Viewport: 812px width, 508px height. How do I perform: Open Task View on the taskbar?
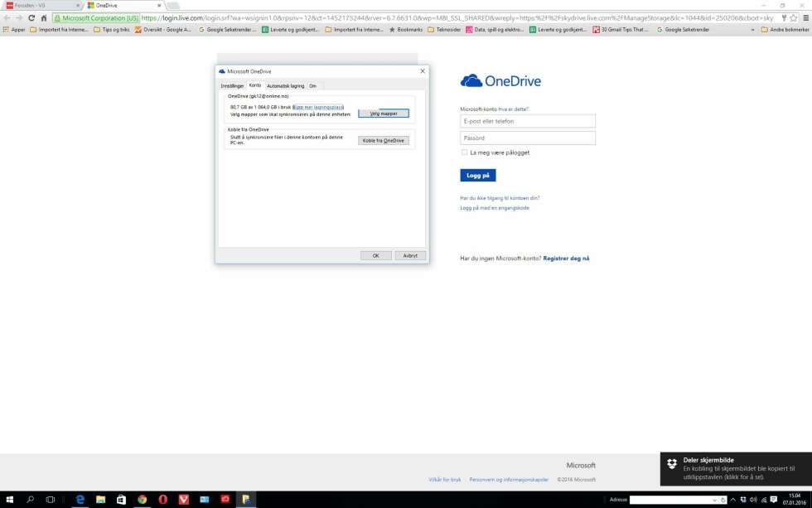(x=51, y=499)
